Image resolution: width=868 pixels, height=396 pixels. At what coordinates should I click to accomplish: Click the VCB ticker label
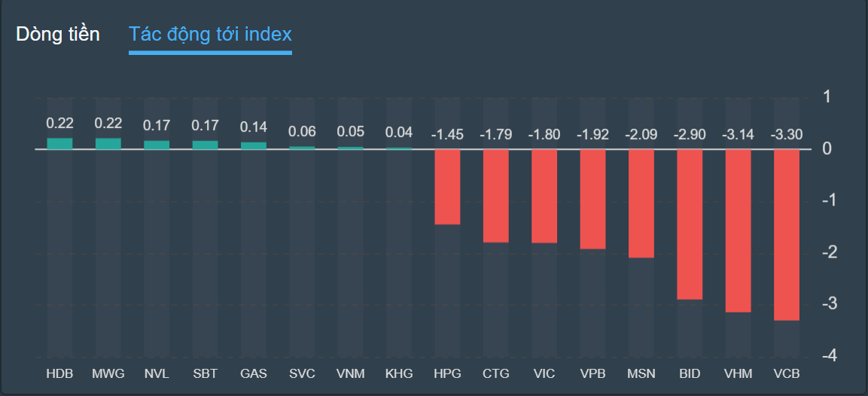(787, 373)
